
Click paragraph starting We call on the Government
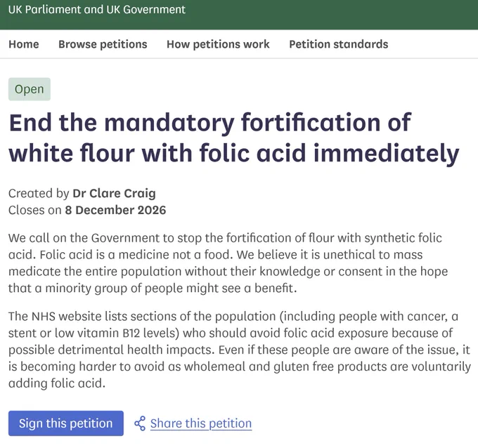(x=228, y=263)
